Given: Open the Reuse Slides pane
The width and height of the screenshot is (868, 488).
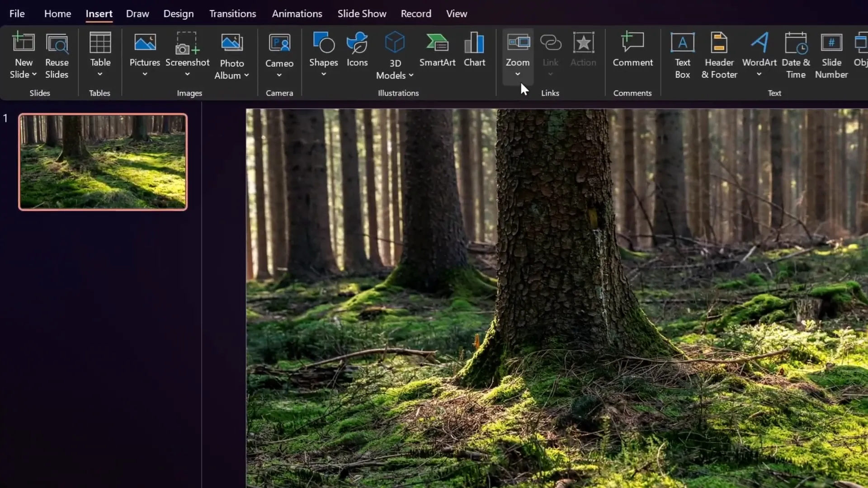Looking at the screenshot, I should click(x=57, y=56).
